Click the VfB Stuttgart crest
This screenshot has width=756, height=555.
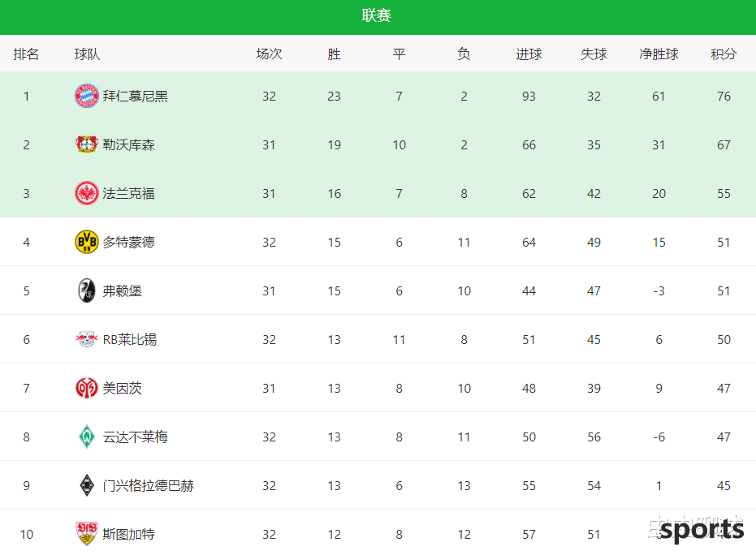(x=87, y=533)
